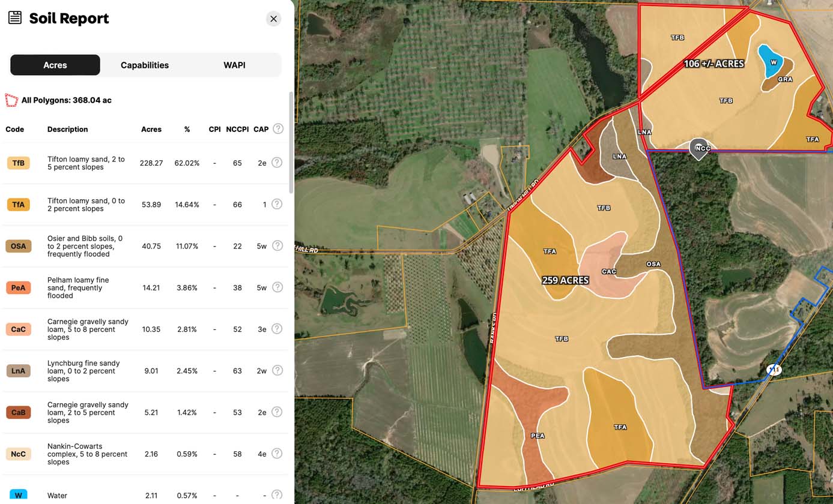
Task: Open the WAPI tab
Action: pyautogui.click(x=234, y=65)
